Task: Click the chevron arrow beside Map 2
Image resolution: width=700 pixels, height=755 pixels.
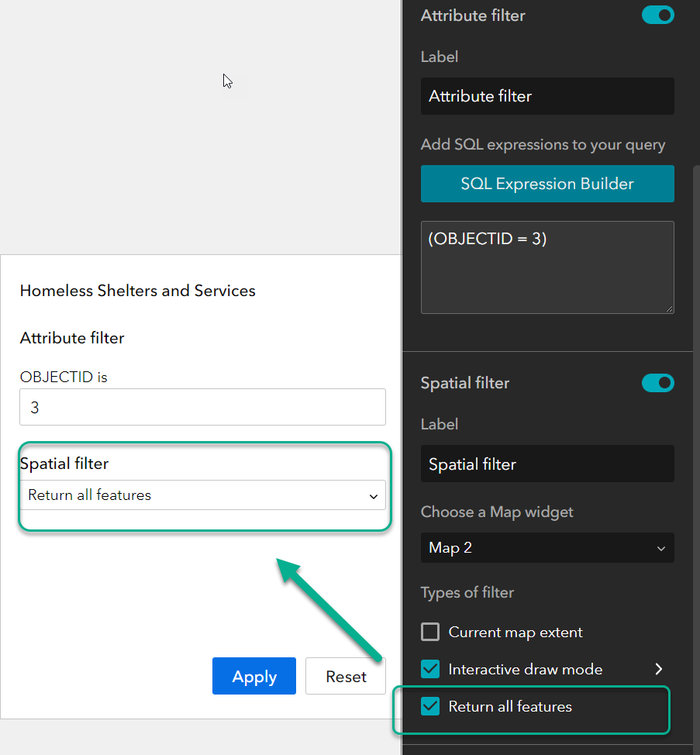Action: pyautogui.click(x=661, y=549)
